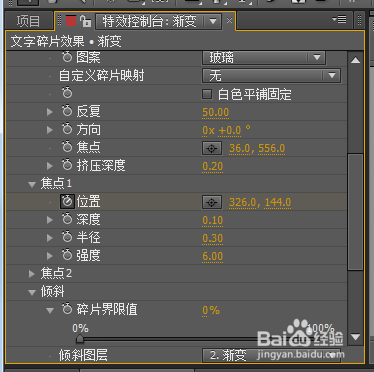Click the 半径 value 0.30
Viewport: 374px width, 372px height.
(x=213, y=238)
